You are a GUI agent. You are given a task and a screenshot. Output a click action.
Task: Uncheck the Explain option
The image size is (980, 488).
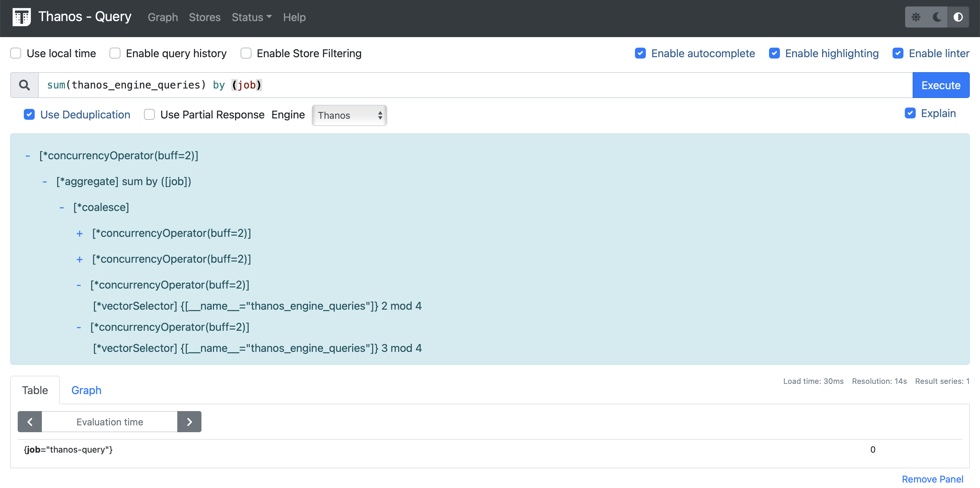click(910, 113)
